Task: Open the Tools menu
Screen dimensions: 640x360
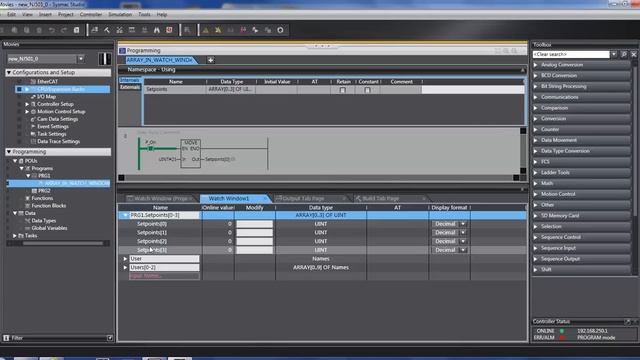Action: tap(144, 14)
